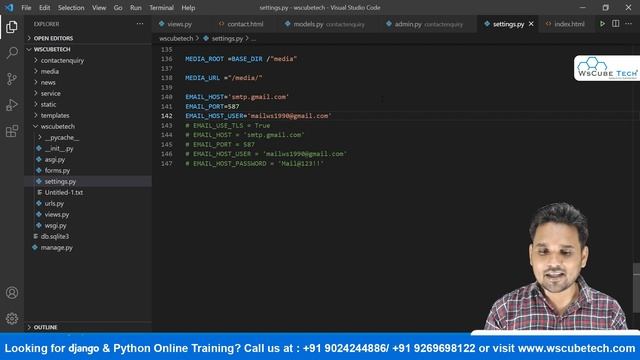Click settings.py breadcrumb segment
This screenshot has height=360, width=640.
(227, 38)
